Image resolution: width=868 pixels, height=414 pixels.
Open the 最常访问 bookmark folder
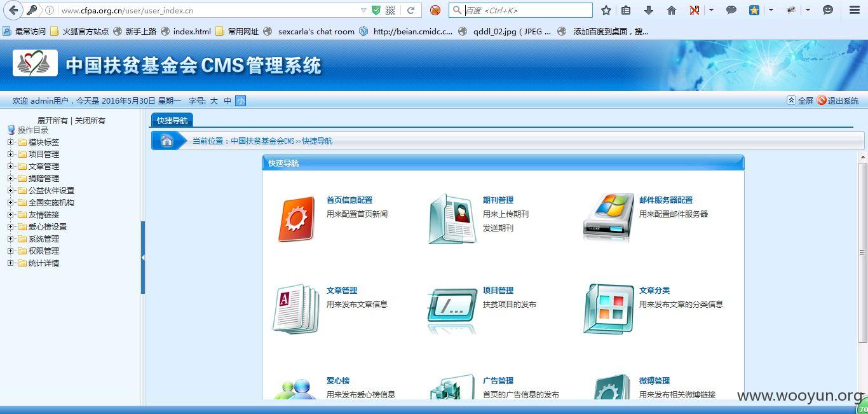[25, 31]
